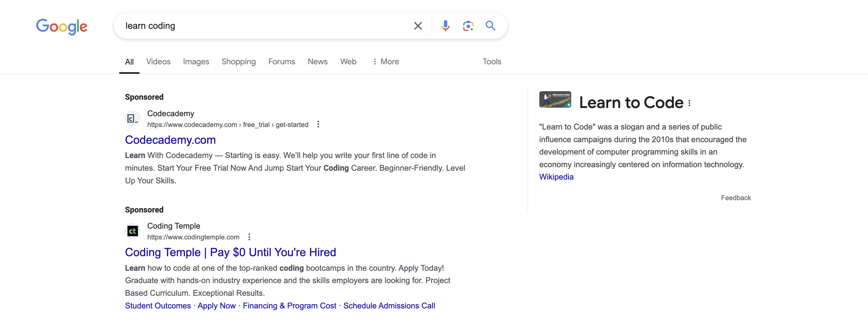Open the Student Outcomes sitelink

coord(158,306)
